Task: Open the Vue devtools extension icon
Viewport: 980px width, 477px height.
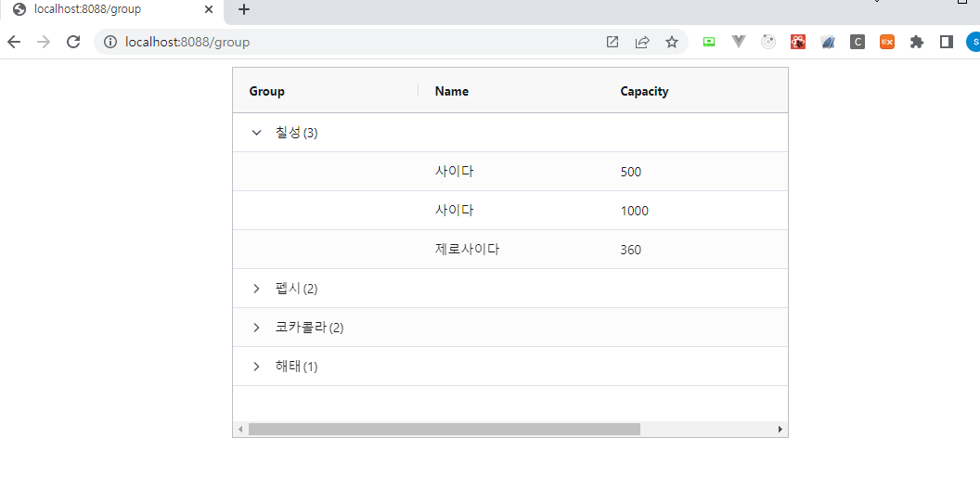Action: tap(739, 42)
